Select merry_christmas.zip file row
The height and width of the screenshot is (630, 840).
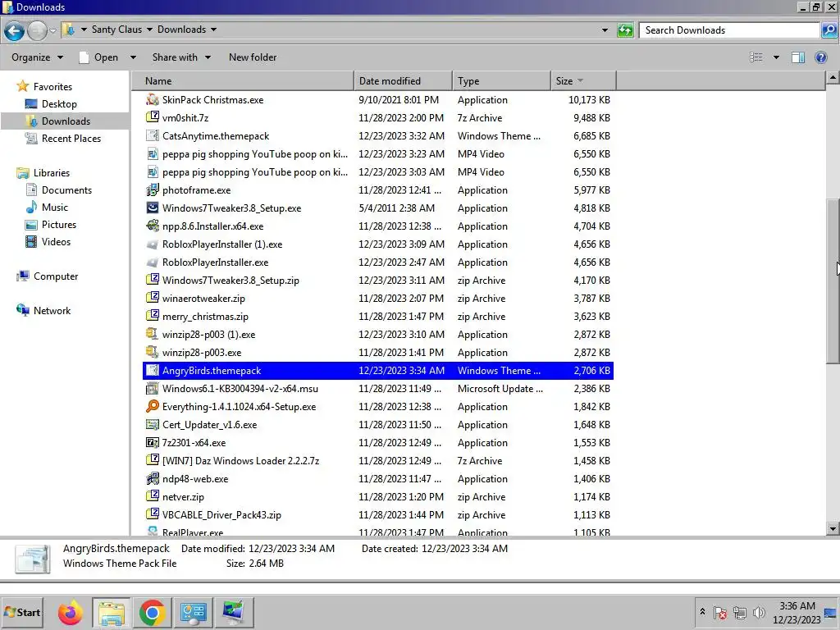tap(377, 317)
